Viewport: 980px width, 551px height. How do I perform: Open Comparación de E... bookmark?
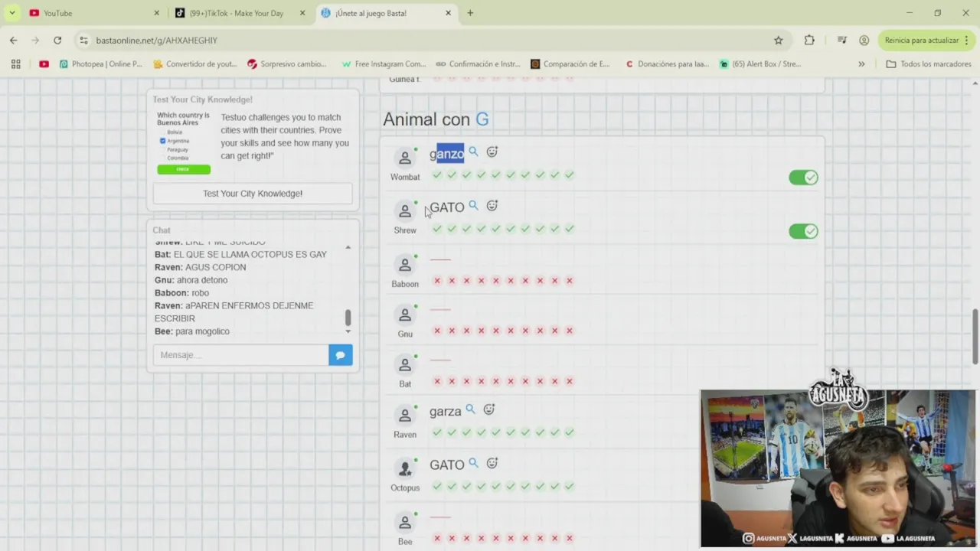(x=570, y=64)
